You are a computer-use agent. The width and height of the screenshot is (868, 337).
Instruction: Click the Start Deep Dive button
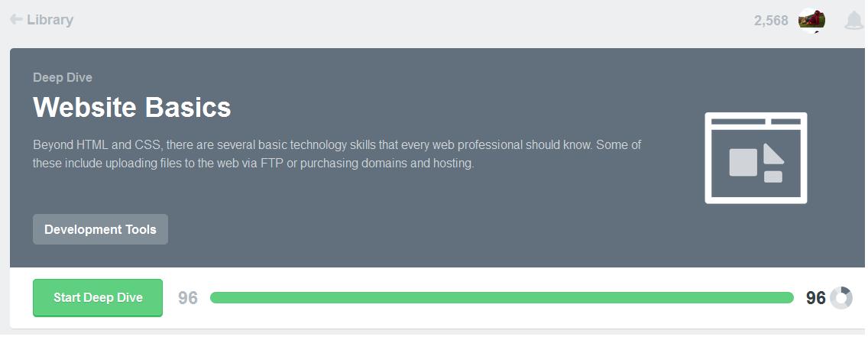point(98,298)
